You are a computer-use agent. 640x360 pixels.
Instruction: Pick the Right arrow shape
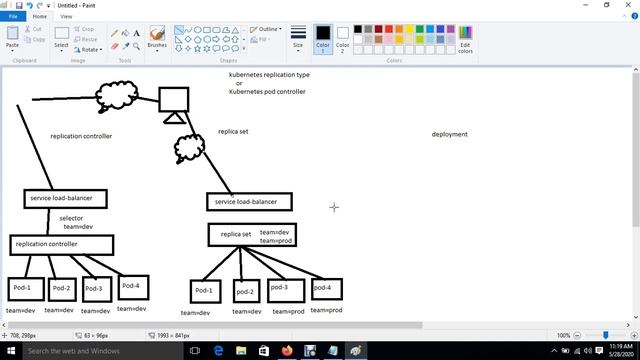[x=216, y=40]
